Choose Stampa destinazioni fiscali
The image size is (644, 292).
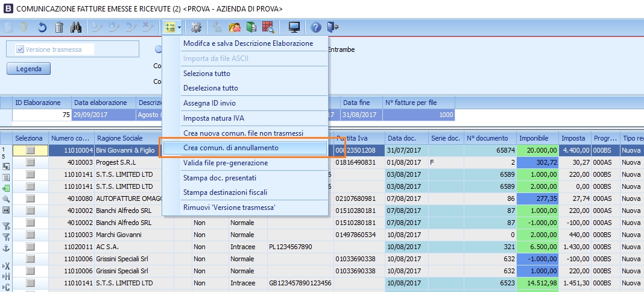(x=225, y=192)
